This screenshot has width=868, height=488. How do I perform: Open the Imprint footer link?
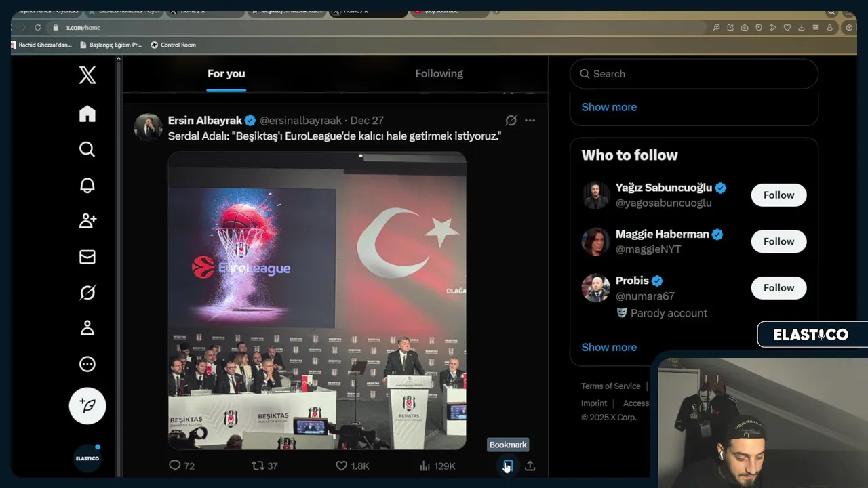pyautogui.click(x=594, y=403)
